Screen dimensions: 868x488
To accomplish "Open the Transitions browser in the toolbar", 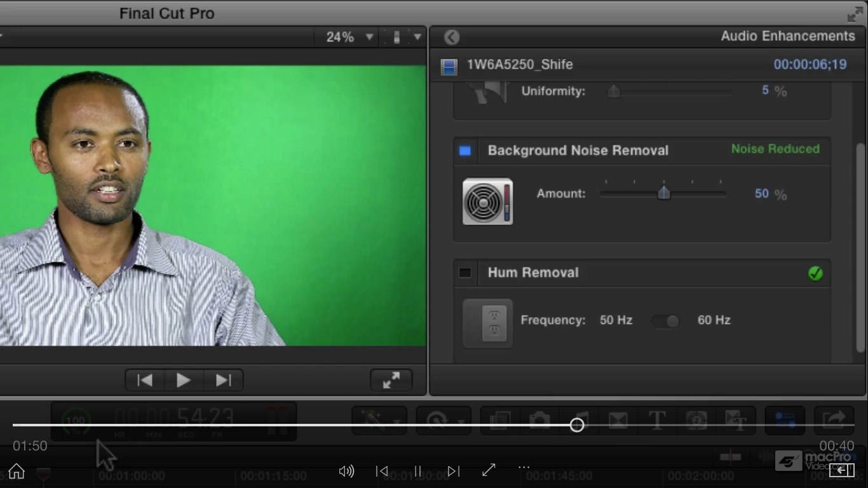I will click(x=618, y=421).
